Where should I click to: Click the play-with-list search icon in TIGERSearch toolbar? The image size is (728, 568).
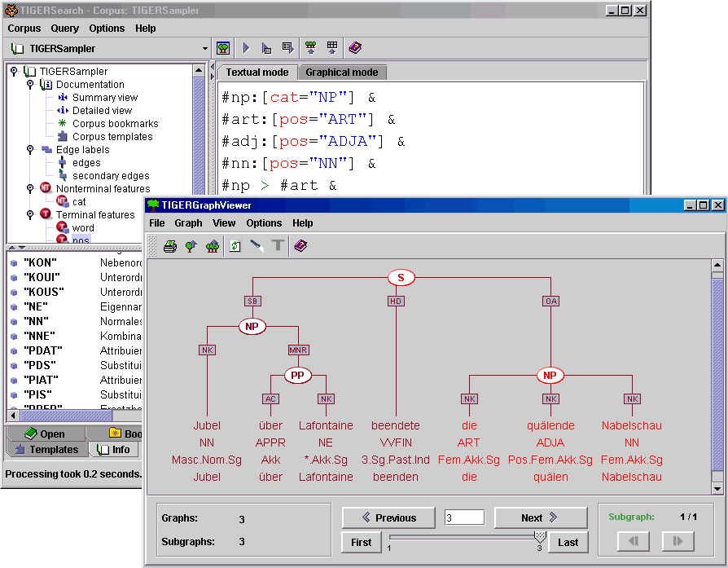(x=266, y=48)
